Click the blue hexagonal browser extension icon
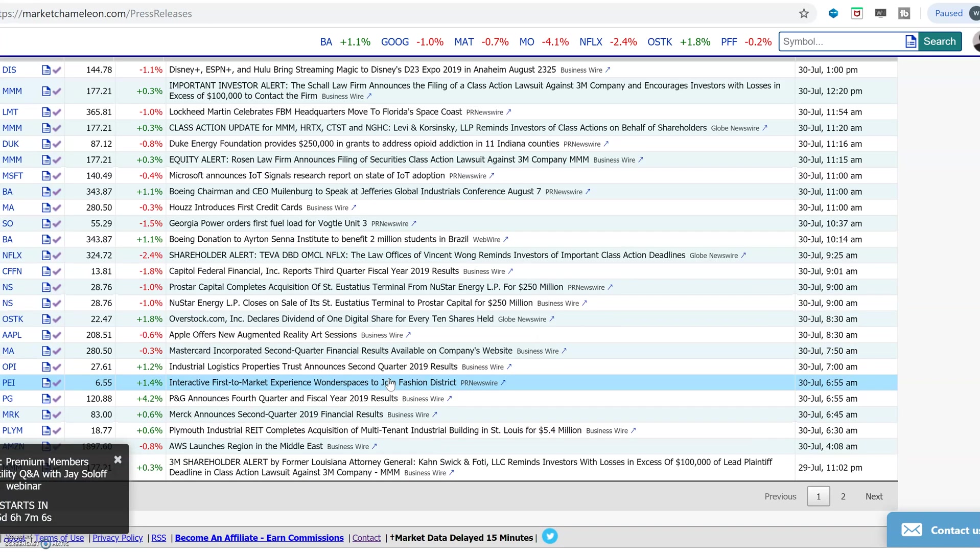 [833, 13]
